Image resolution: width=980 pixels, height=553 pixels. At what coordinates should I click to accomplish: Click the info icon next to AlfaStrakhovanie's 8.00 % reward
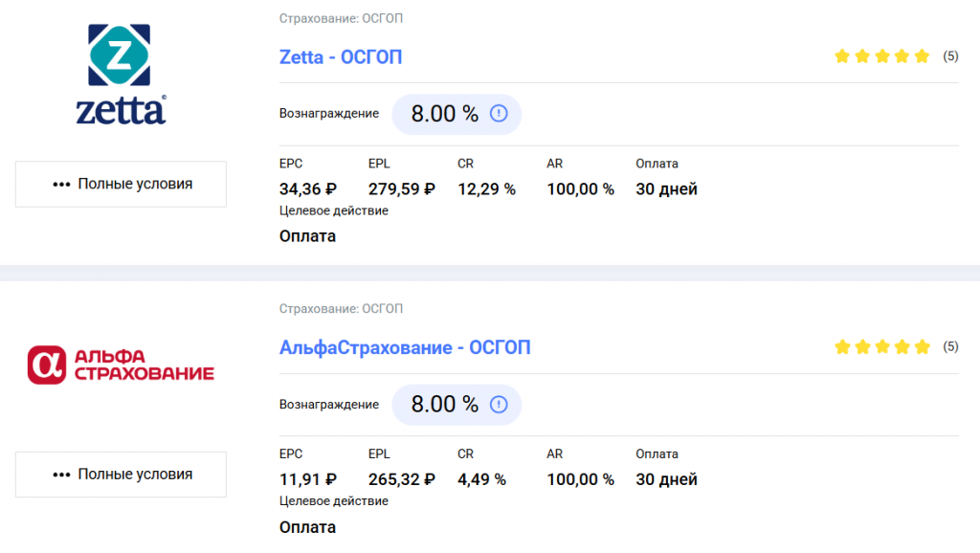tap(499, 405)
